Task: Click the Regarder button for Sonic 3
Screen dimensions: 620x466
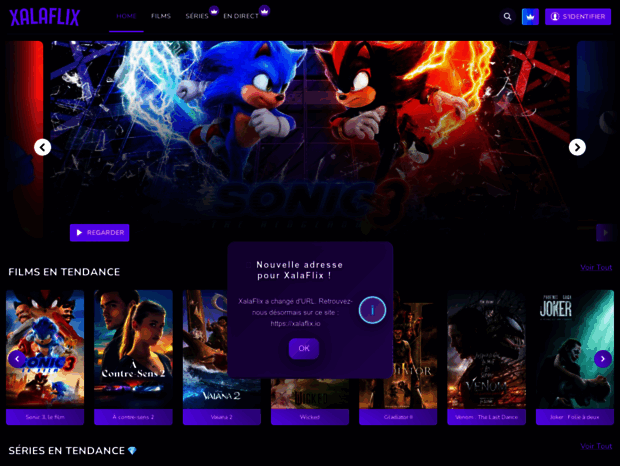Action: click(x=100, y=232)
